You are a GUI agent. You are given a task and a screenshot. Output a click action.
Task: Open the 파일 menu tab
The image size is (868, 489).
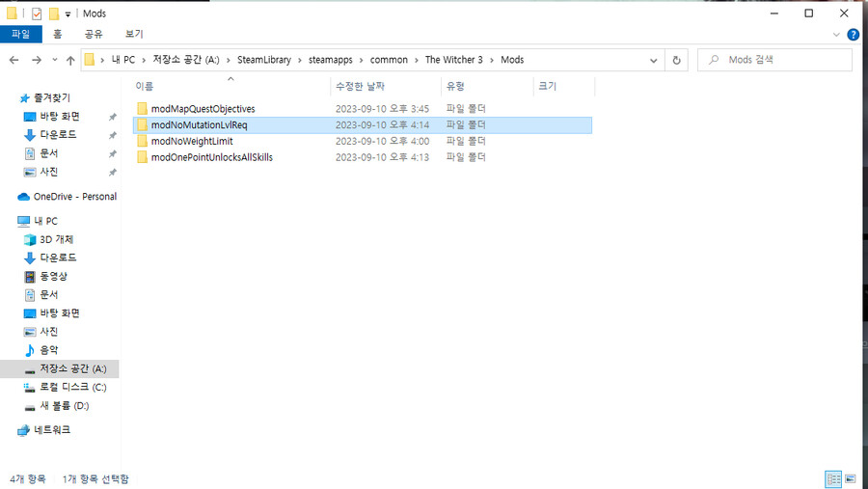tap(20, 34)
